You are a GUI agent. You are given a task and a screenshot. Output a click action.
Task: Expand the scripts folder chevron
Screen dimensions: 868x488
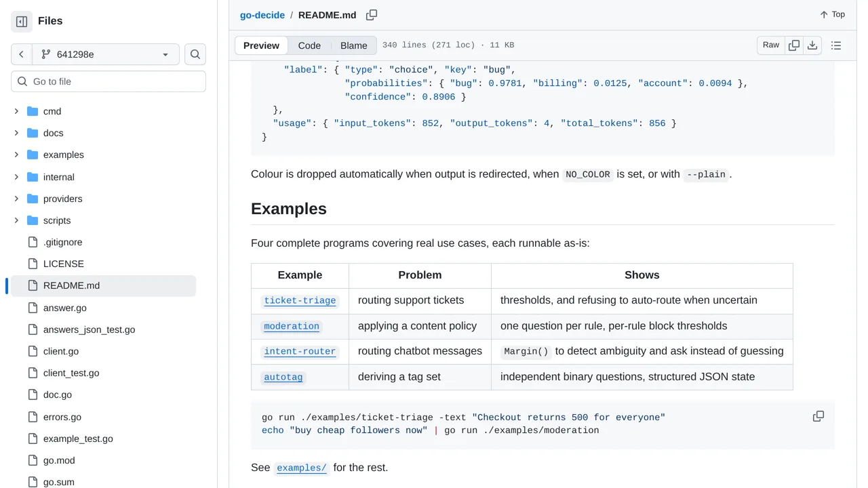point(16,220)
